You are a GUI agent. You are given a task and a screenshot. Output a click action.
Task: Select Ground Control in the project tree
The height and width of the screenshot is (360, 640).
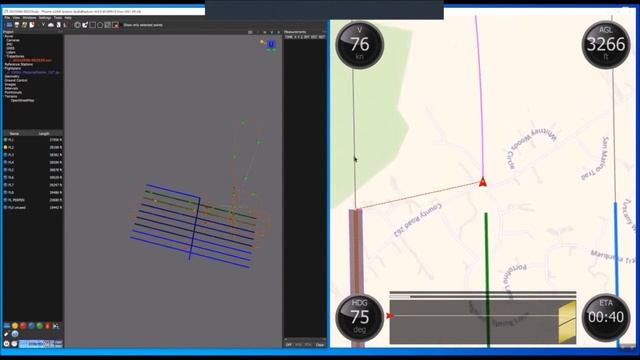pyautogui.click(x=16, y=80)
